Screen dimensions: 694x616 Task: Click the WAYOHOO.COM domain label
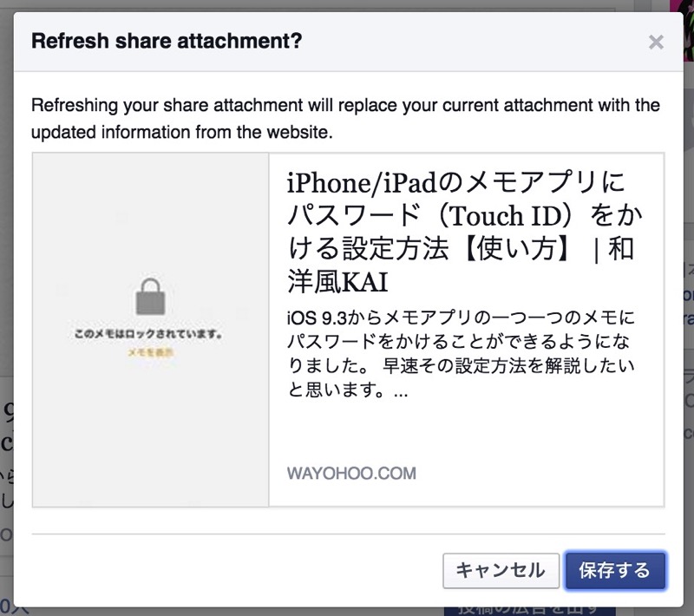(x=351, y=474)
